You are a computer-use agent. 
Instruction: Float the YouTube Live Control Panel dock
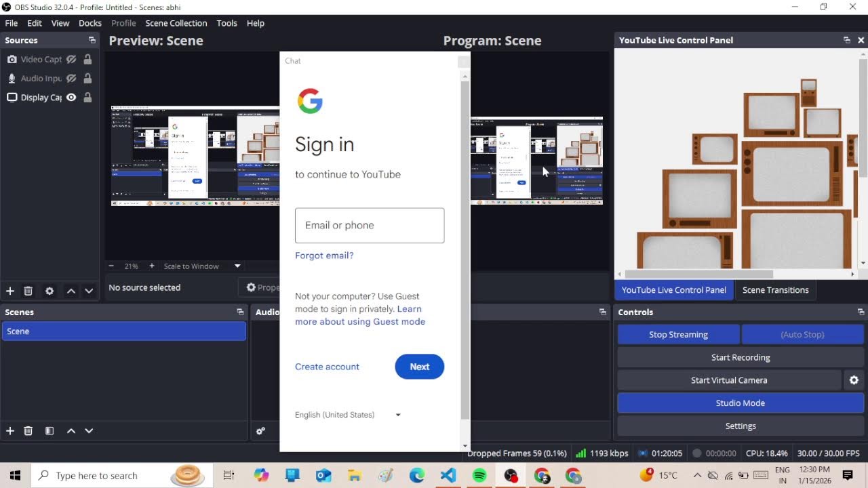pyautogui.click(x=847, y=40)
